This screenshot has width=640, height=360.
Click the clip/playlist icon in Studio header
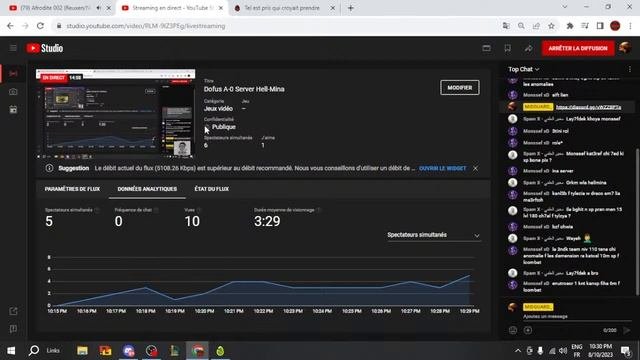pyautogui.click(x=487, y=48)
